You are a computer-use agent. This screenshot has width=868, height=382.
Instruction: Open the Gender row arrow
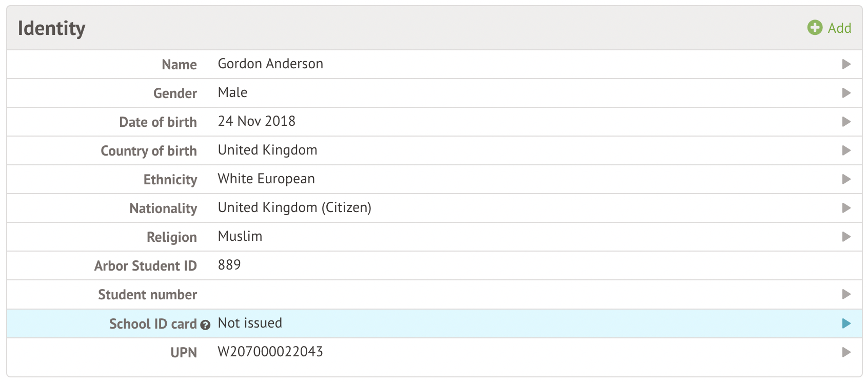click(x=846, y=93)
